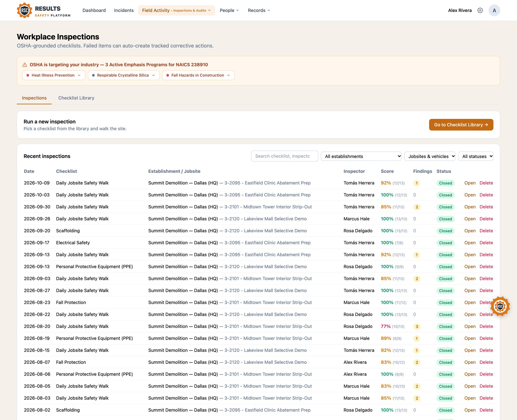Open the Jobsites & vehicles dropdown
The width and height of the screenshot is (517, 420).
pyautogui.click(x=430, y=156)
